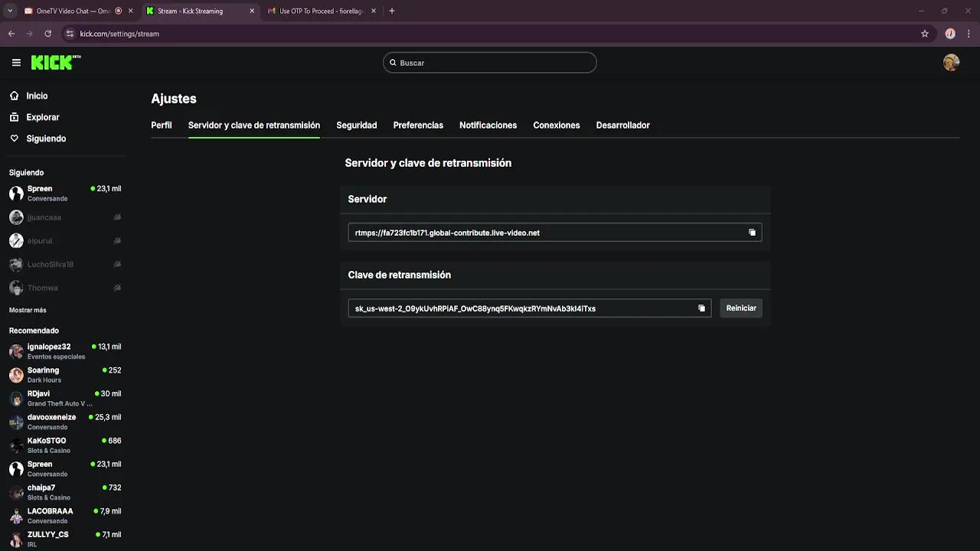Bookmark this page with star icon
The width and height of the screenshot is (980, 551).
pyautogui.click(x=925, y=34)
